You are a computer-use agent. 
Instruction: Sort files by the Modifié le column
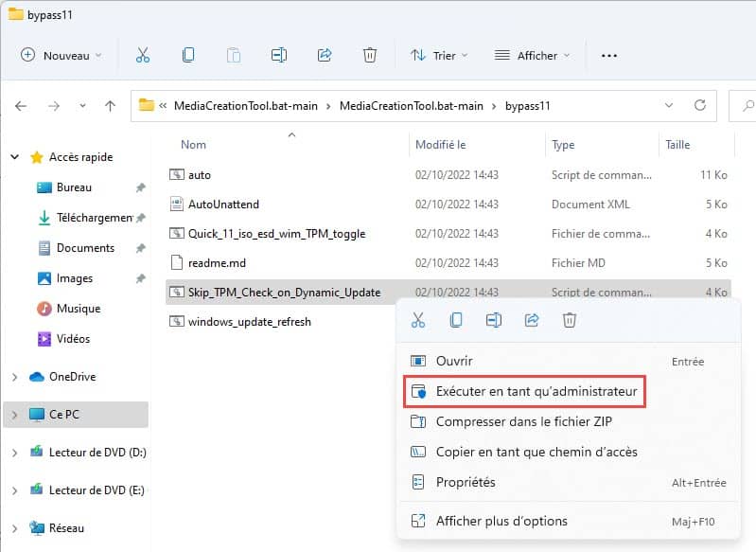click(441, 145)
